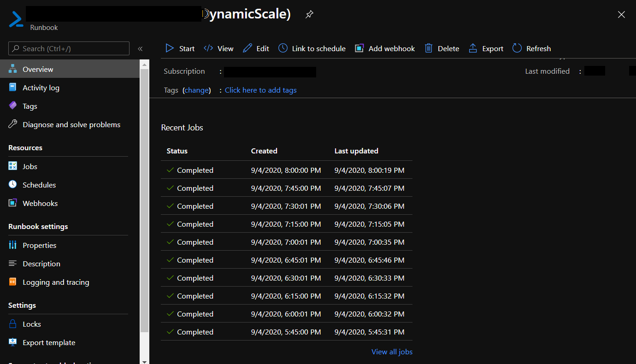Click the sidebar vertical scrollbar thumb
The image size is (636, 364).
click(144, 201)
